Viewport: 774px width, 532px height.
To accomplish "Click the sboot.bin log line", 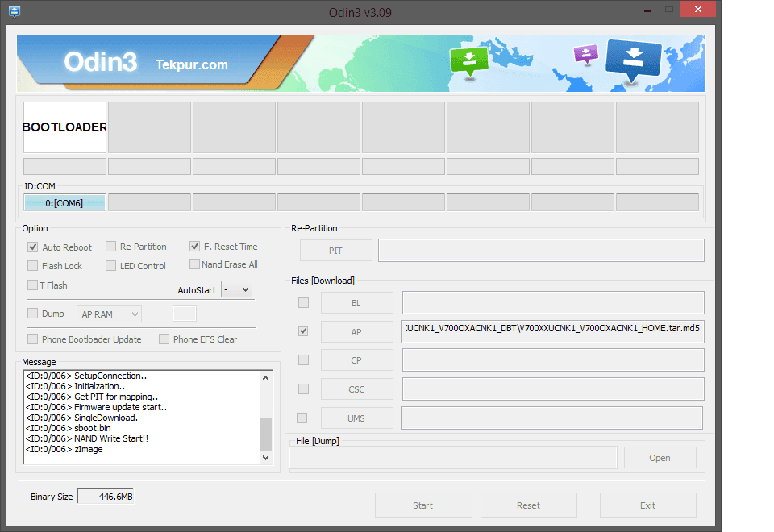I will [x=68, y=428].
